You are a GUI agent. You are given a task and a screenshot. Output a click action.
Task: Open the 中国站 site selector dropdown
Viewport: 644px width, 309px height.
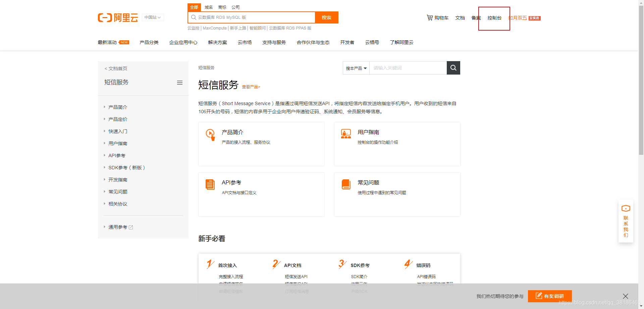coord(153,17)
